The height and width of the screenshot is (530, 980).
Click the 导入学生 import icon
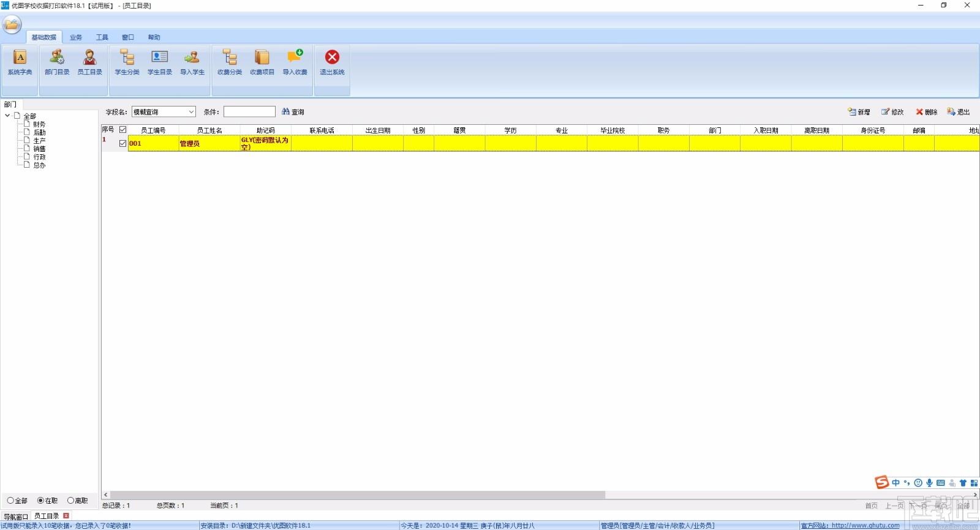click(x=192, y=62)
